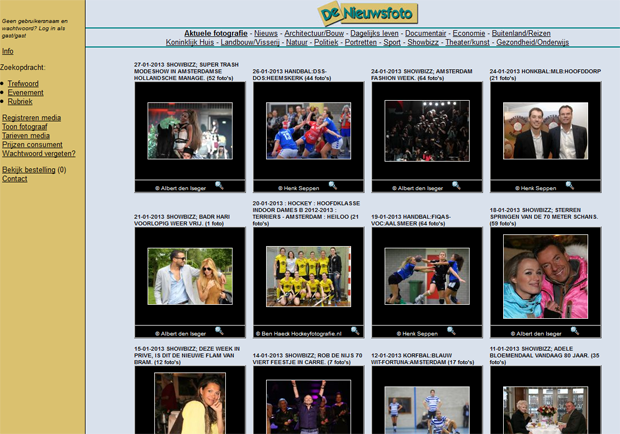Open the Sport category
This screenshot has width=620, height=434.
point(392,42)
